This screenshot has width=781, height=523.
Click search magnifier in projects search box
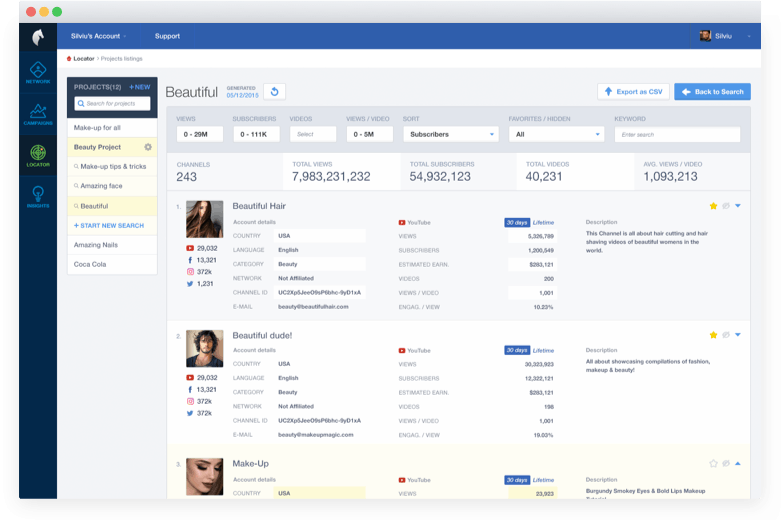pos(81,104)
